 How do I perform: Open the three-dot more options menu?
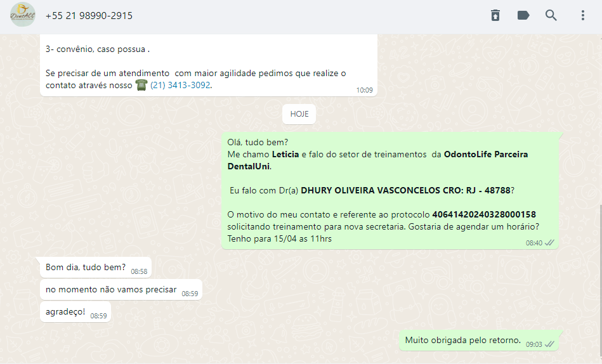(583, 15)
